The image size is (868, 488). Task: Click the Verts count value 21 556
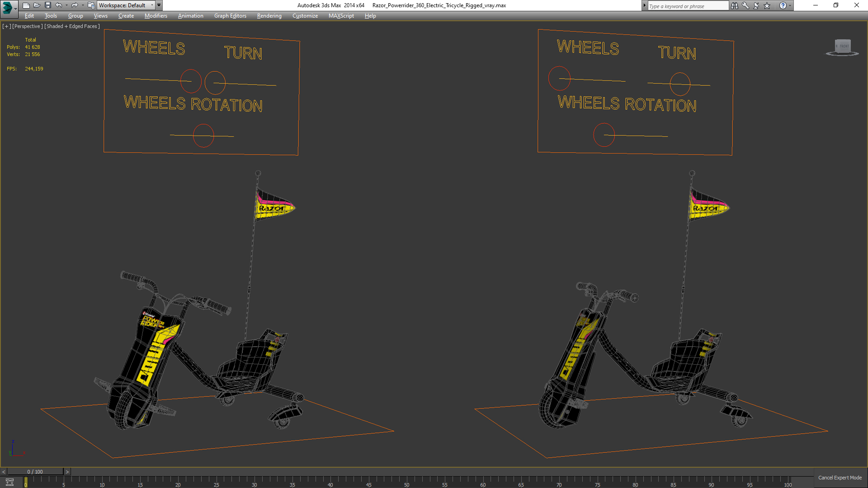pos(33,54)
